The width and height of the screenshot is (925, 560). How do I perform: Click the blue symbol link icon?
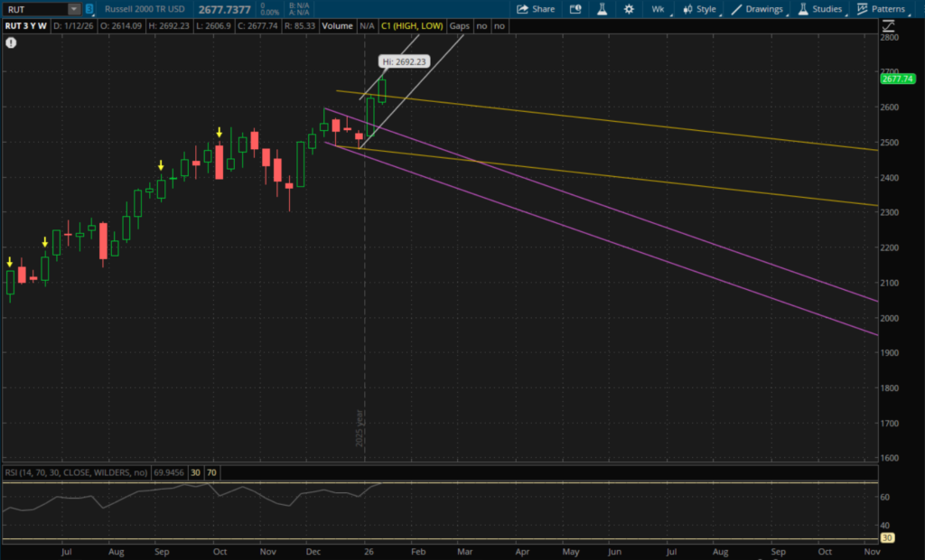click(x=90, y=9)
